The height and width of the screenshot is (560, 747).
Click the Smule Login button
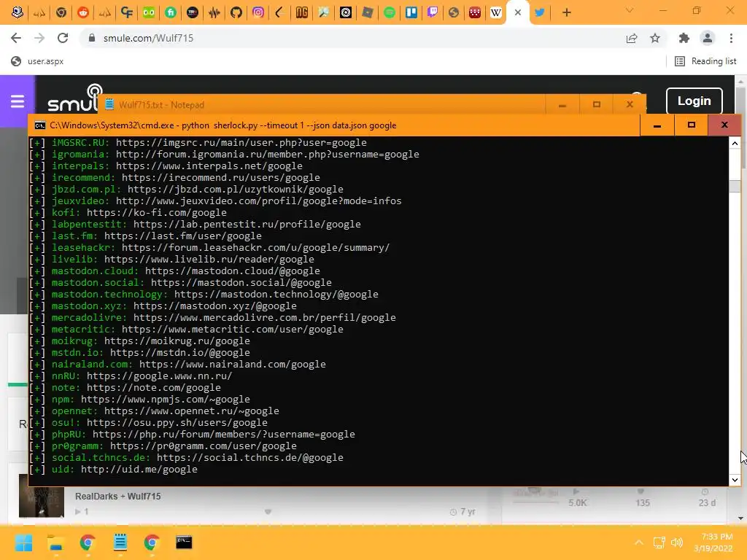(694, 101)
